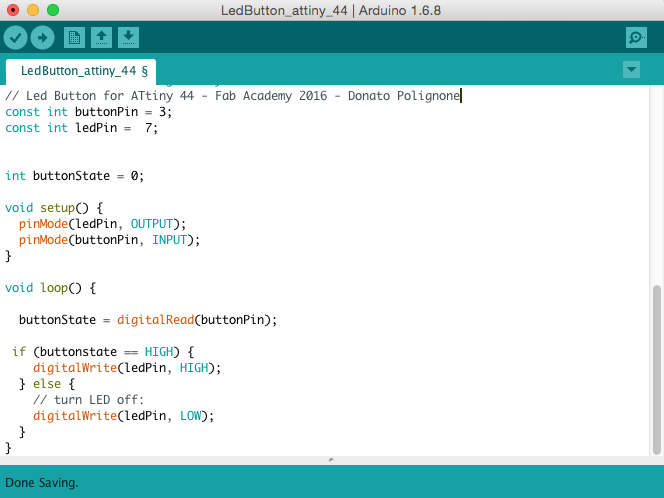
Task: Click the yellow minimize window button
Action: [33, 10]
